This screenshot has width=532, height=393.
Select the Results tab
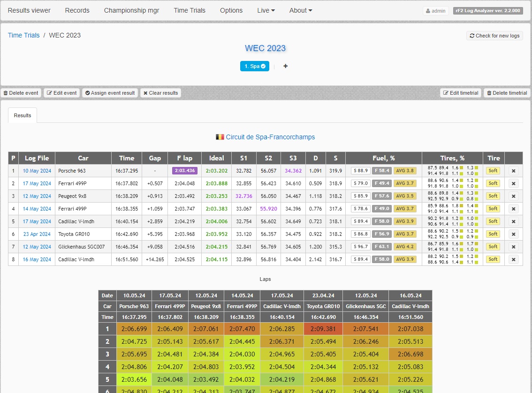(x=23, y=115)
